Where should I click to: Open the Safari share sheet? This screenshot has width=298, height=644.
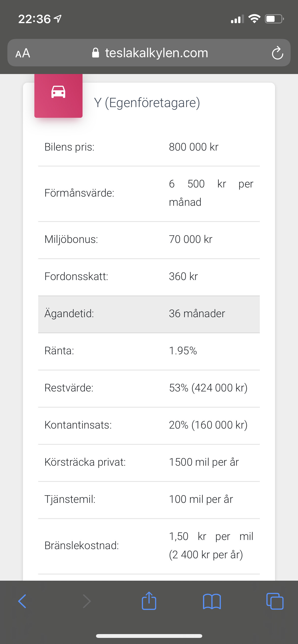149,601
